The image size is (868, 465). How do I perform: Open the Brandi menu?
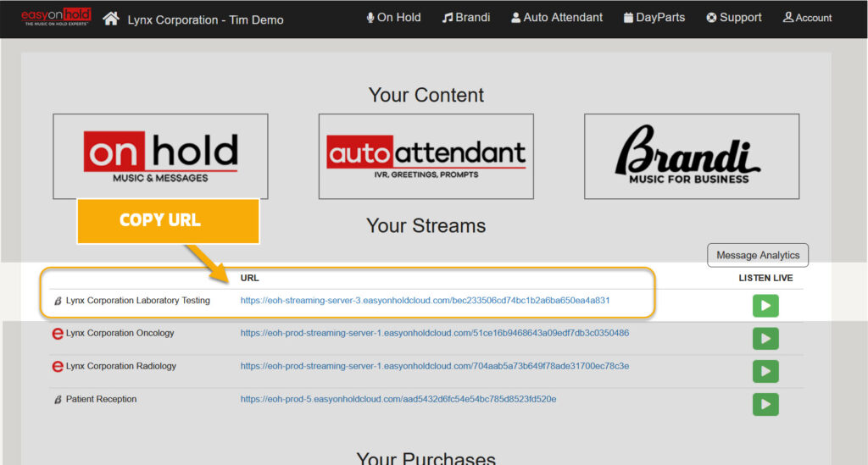tap(466, 18)
